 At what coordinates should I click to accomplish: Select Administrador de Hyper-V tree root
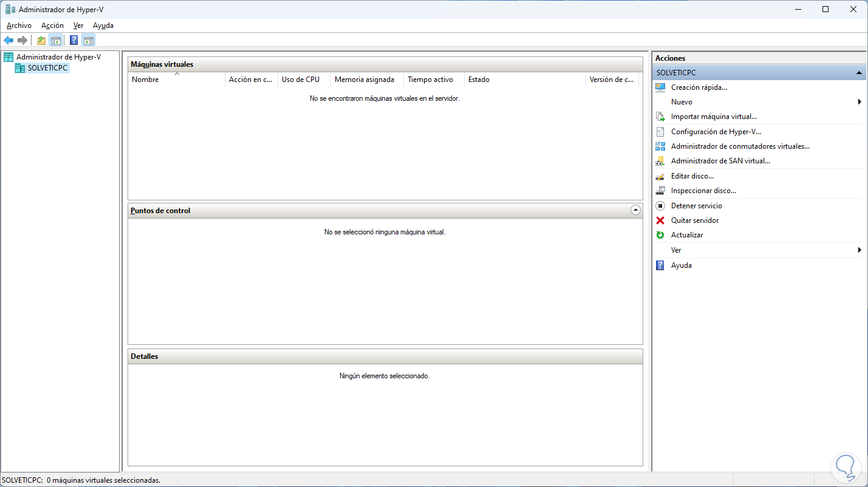pos(58,57)
